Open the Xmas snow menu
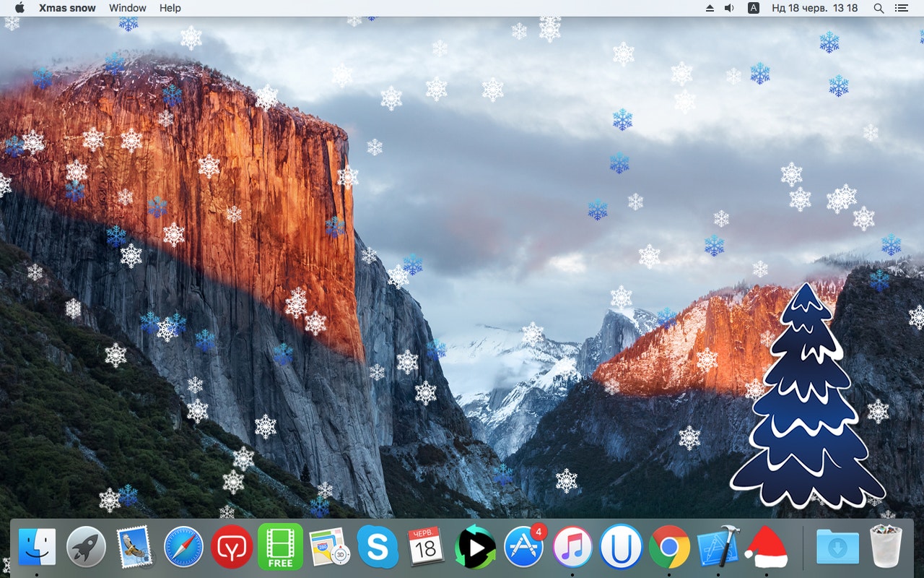 click(x=69, y=8)
